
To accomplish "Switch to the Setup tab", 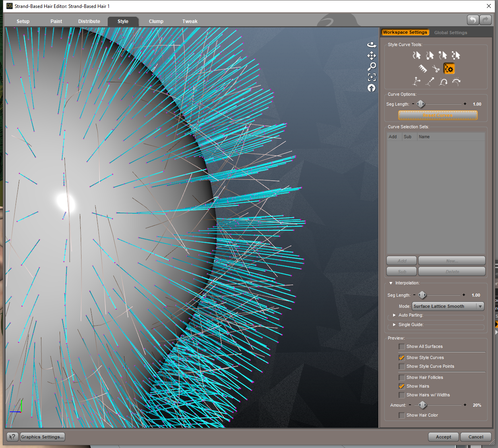I will click(x=23, y=21).
